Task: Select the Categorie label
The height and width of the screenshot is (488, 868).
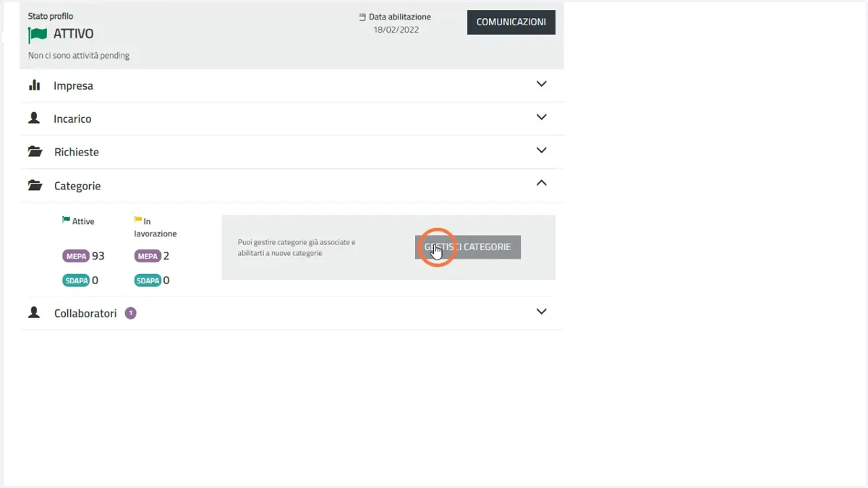Action: 77,186
